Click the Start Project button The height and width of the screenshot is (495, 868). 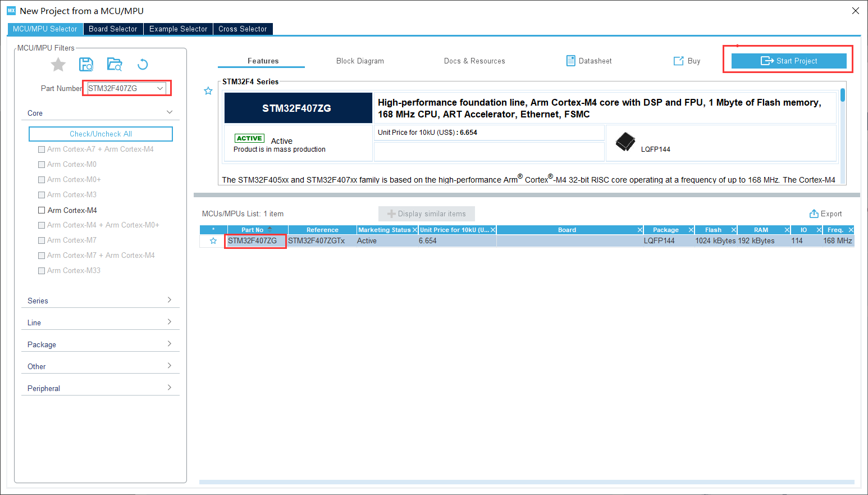[789, 61]
